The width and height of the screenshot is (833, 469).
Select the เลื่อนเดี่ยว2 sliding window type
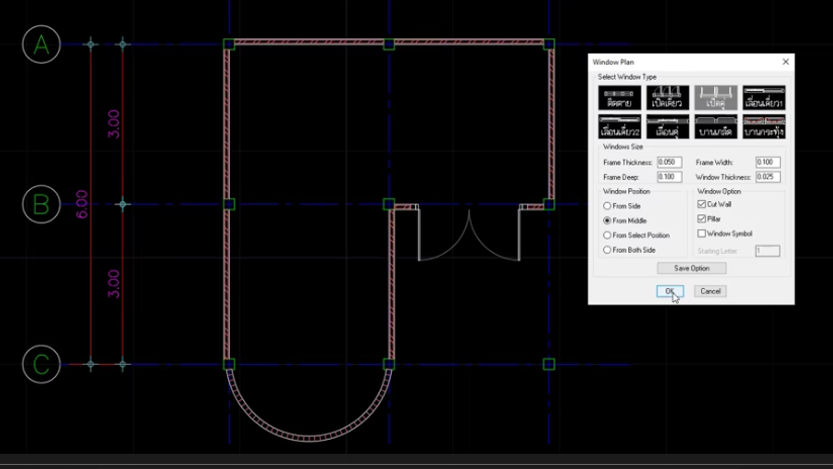click(619, 126)
